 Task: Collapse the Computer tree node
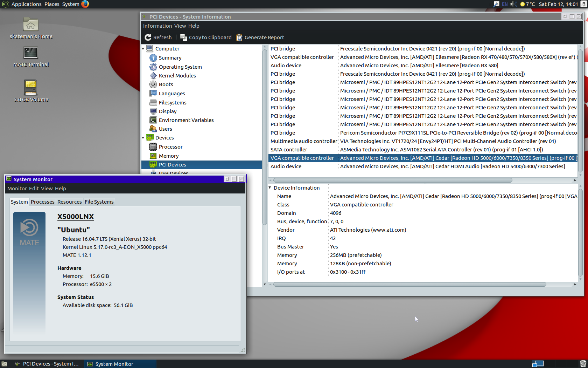coord(143,49)
